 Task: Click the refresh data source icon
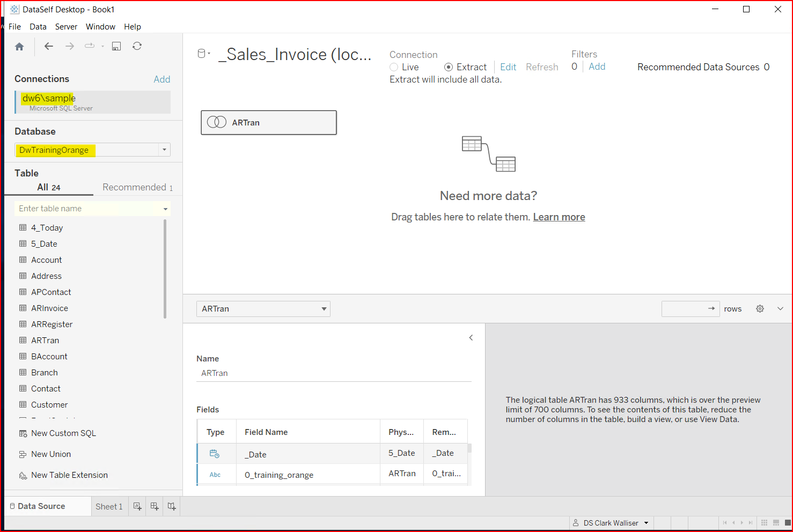click(137, 46)
